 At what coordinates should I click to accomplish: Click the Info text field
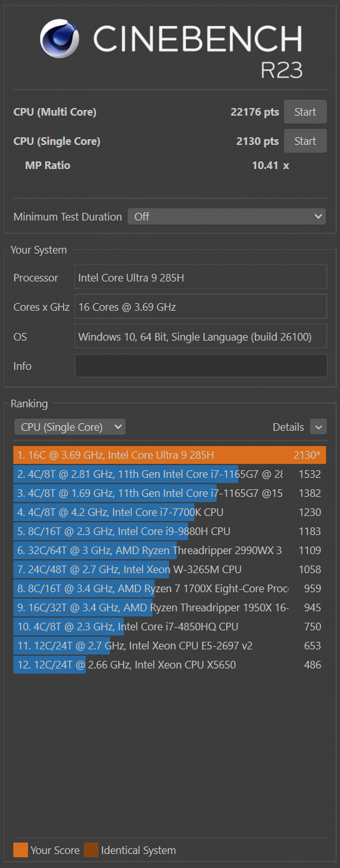[x=201, y=366]
